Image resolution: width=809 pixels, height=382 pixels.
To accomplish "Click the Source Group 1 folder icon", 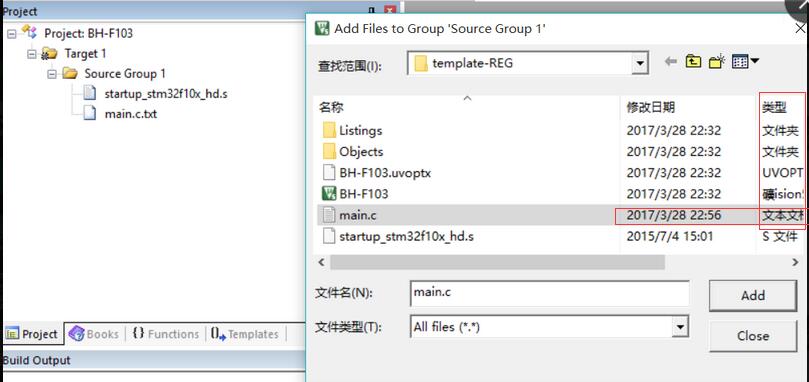I will coord(70,73).
